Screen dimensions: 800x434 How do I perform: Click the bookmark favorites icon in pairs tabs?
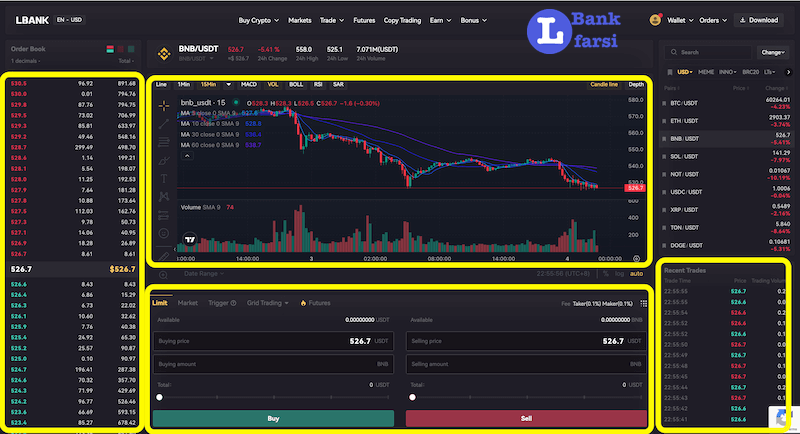668,72
